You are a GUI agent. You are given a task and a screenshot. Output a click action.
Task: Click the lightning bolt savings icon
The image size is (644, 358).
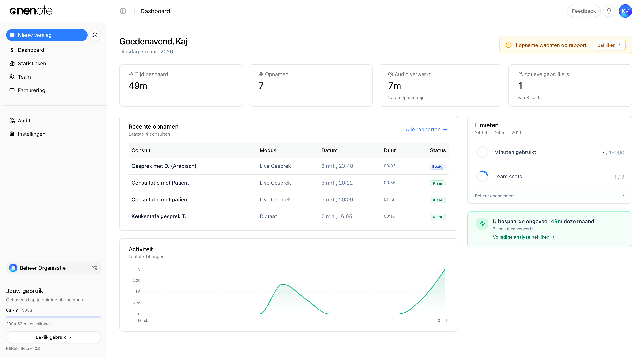(482, 223)
